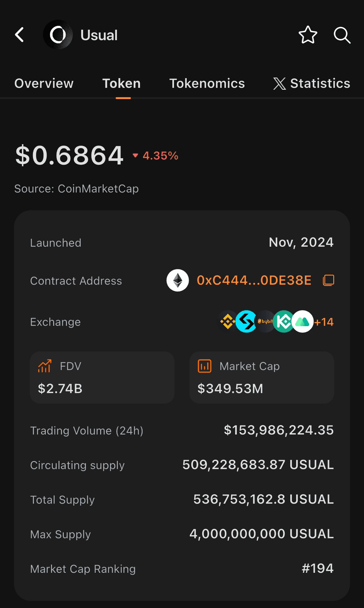Tap the Ethereum network icon

click(178, 280)
